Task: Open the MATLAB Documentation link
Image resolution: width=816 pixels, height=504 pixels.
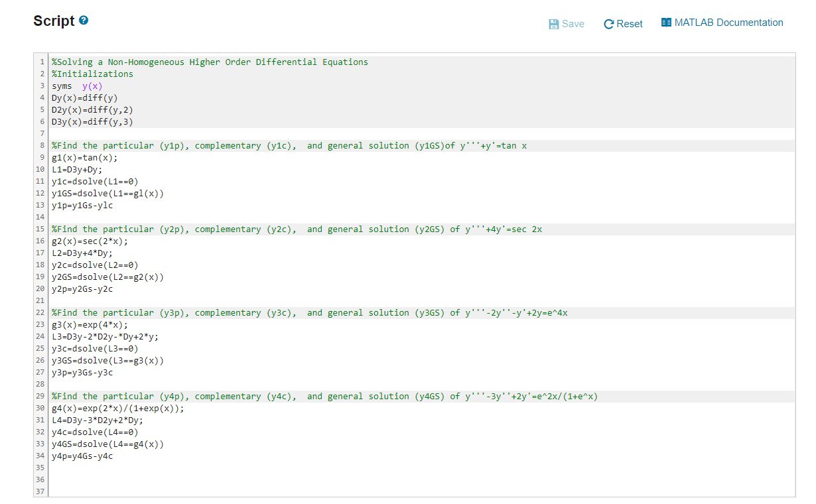Action: 728,23
